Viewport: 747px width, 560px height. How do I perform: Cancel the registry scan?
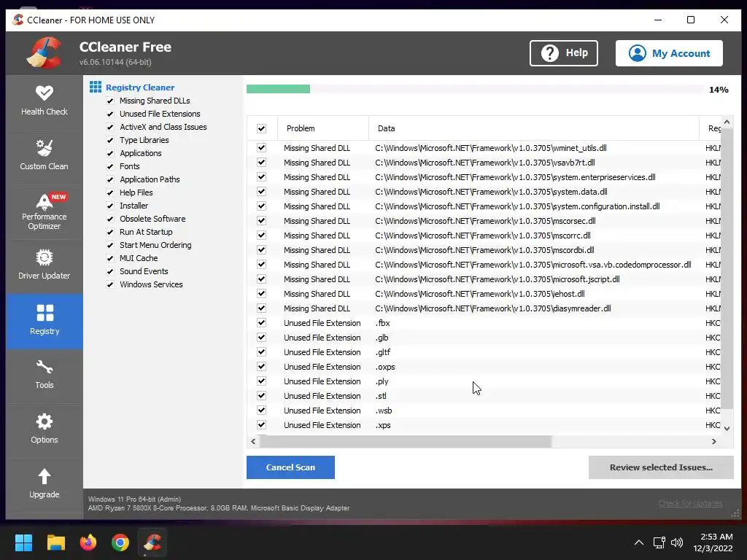290,467
